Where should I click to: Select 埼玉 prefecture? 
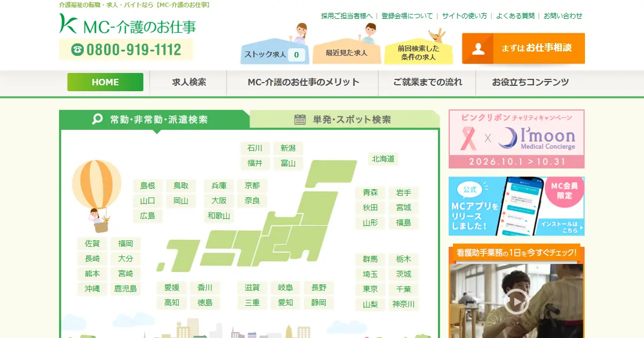(370, 274)
